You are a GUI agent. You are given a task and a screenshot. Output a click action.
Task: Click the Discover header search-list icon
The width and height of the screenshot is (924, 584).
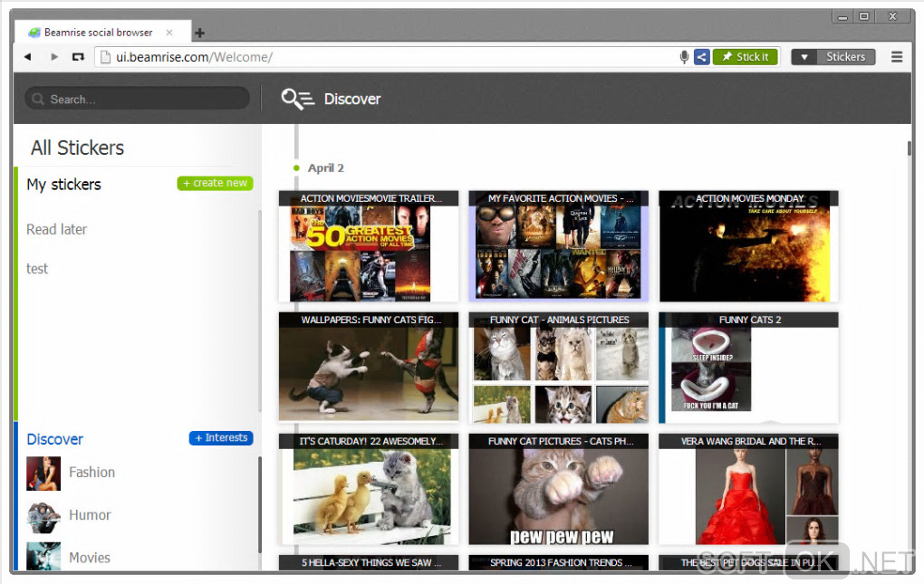click(x=298, y=99)
